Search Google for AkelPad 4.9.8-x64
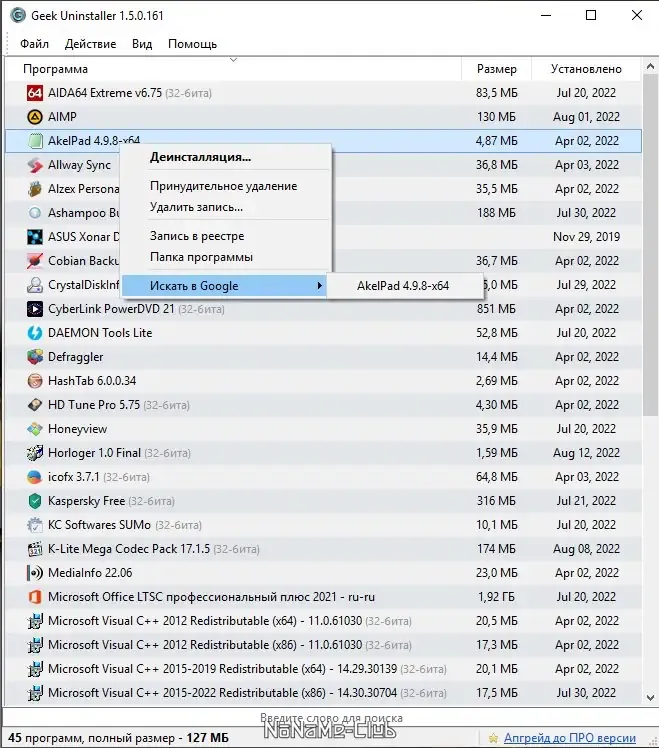The image size is (659, 748). (x=403, y=286)
